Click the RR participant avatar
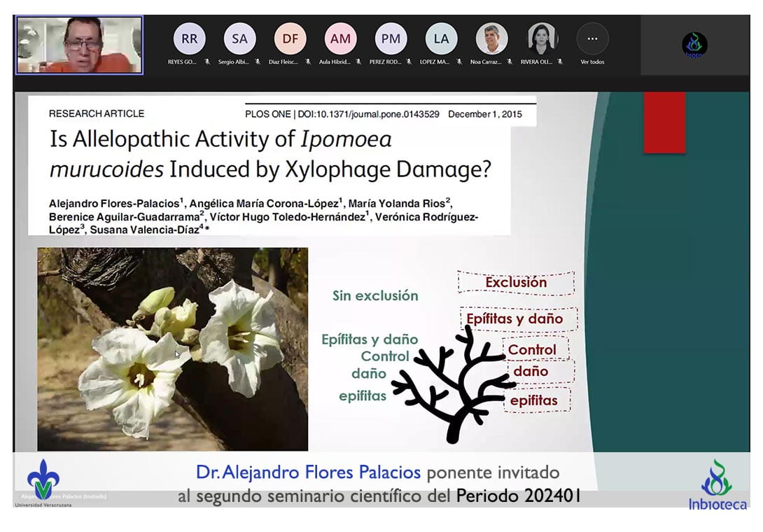 click(x=190, y=39)
